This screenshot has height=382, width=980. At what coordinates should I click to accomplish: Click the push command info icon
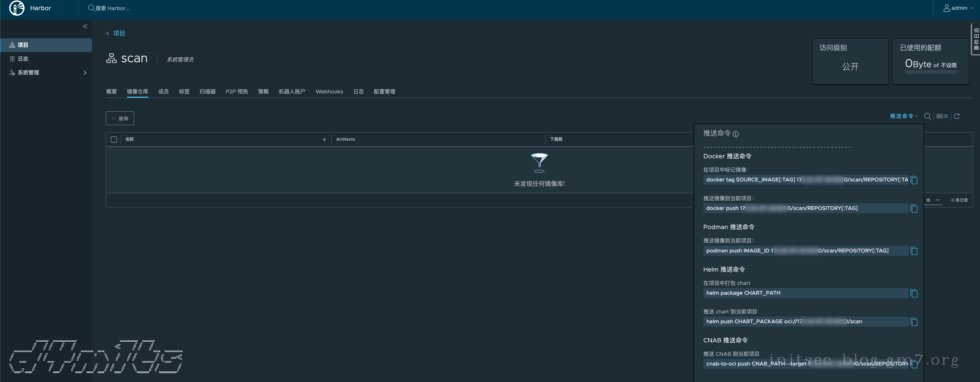click(x=736, y=134)
